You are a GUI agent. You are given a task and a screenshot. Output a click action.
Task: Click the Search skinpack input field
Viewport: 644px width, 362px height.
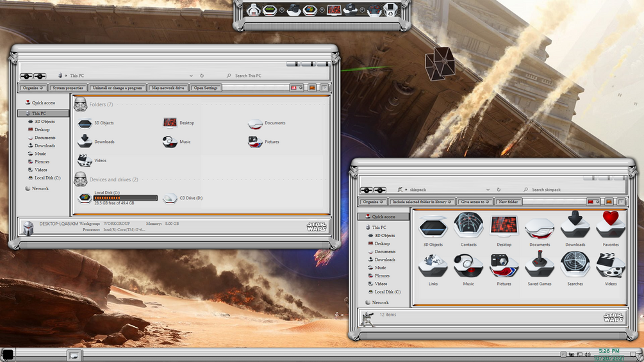click(573, 190)
